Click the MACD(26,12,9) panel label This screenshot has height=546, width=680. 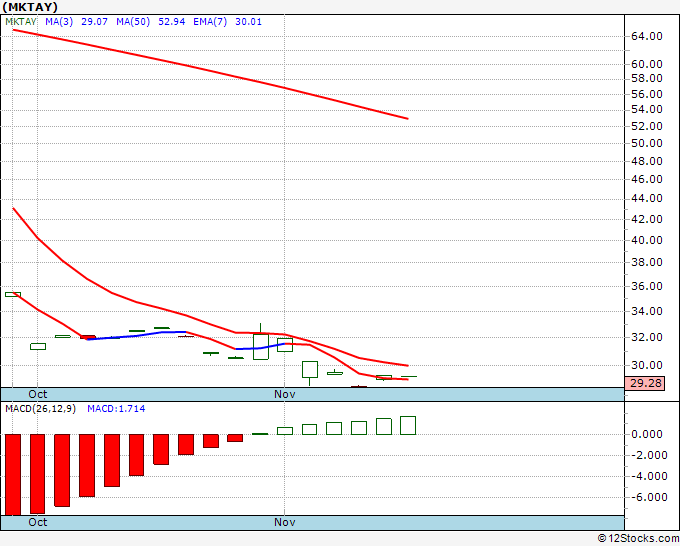pyautogui.click(x=40, y=409)
